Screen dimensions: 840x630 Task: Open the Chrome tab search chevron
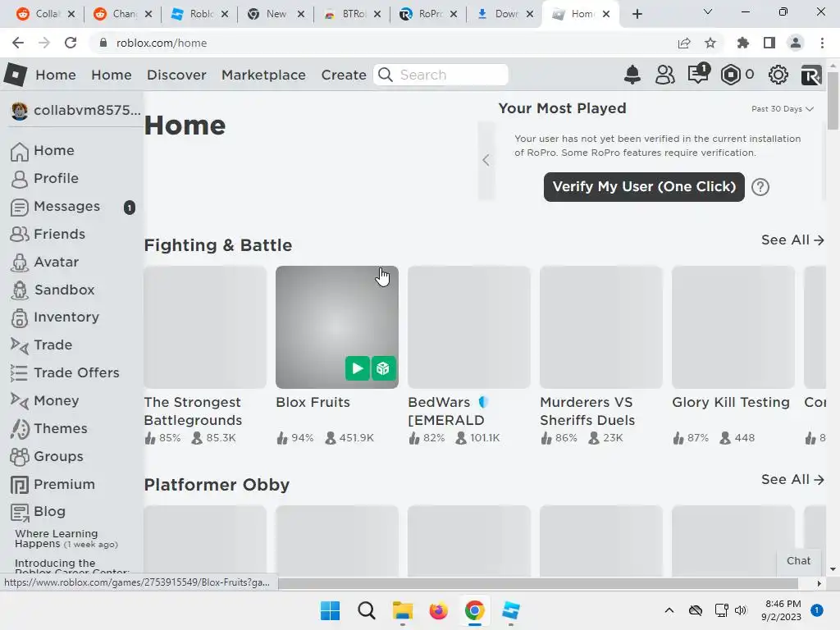[708, 11]
